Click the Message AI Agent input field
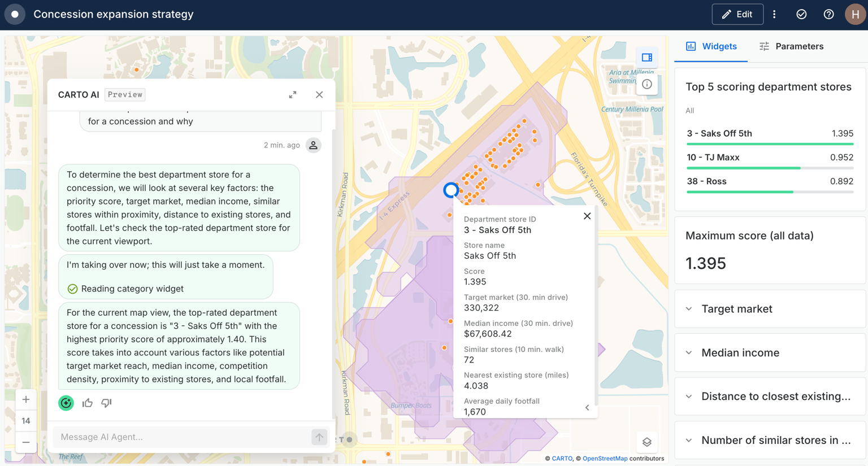Image resolution: width=868 pixels, height=466 pixels. point(170,437)
